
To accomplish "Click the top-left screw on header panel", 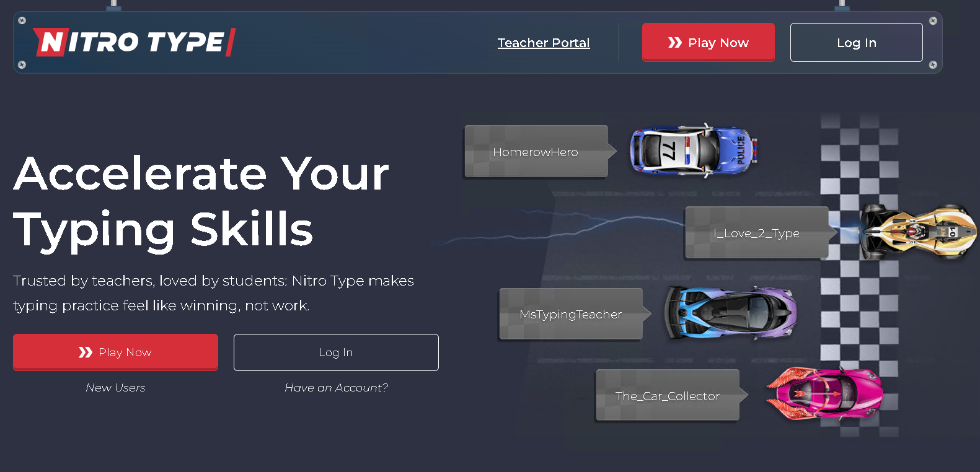I will [22, 20].
